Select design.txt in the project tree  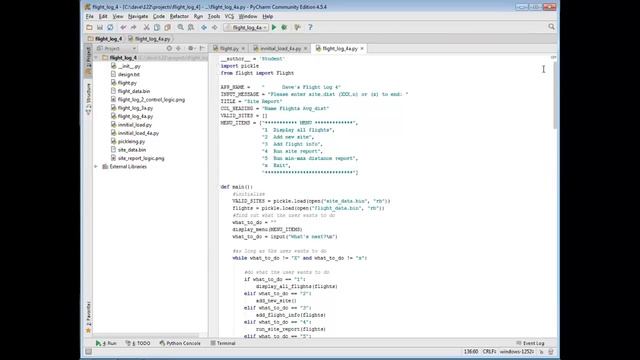click(129, 74)
